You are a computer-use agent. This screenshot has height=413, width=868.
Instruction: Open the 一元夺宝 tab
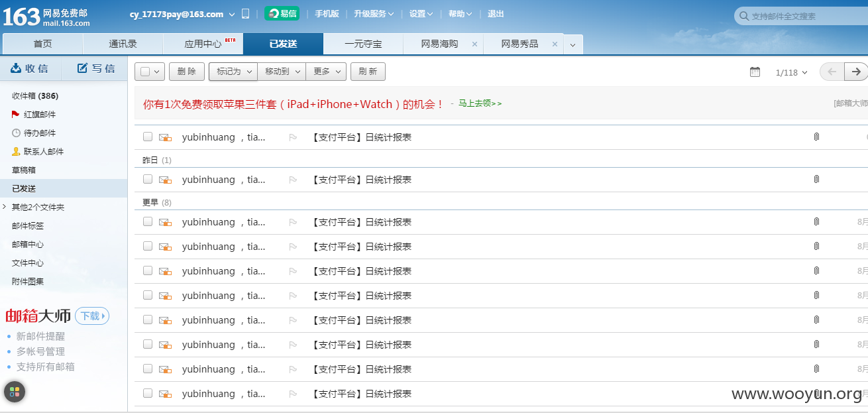[x=363, y=44]
